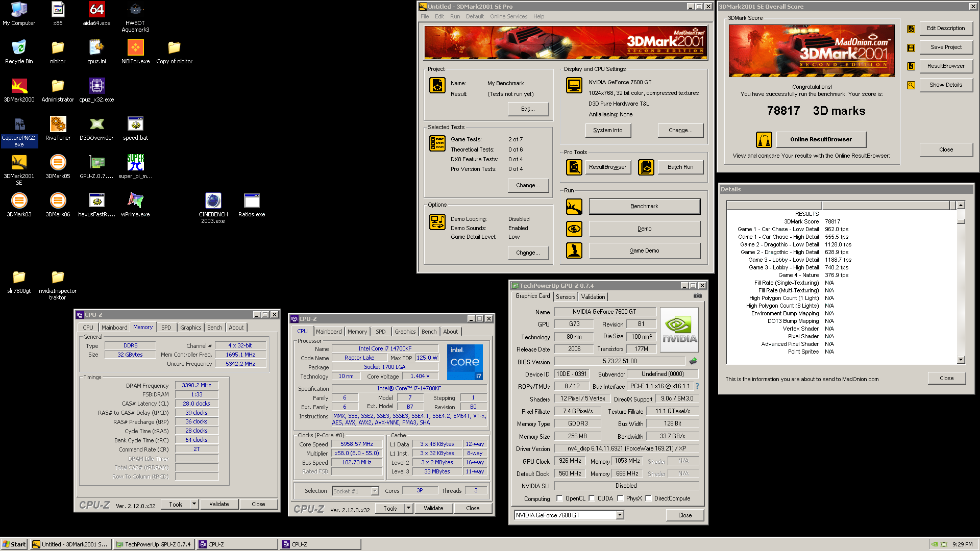Click the GPU-Z screenshot camera icon
The image size is (980, 551).
698,296
